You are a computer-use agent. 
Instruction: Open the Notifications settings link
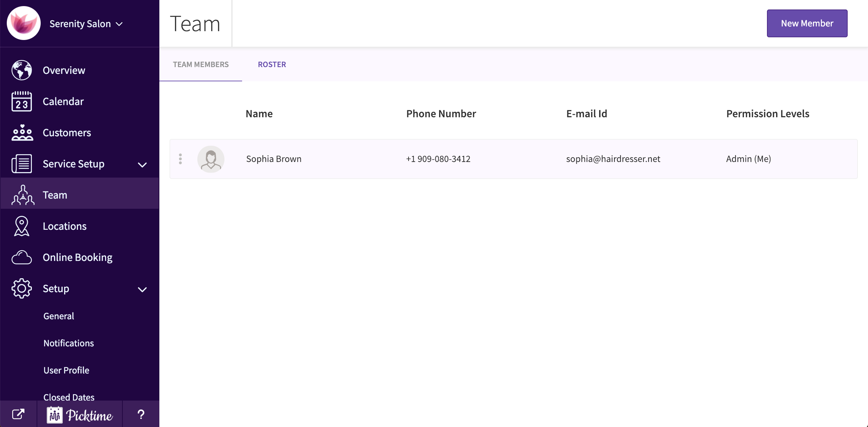coord(69,343)
